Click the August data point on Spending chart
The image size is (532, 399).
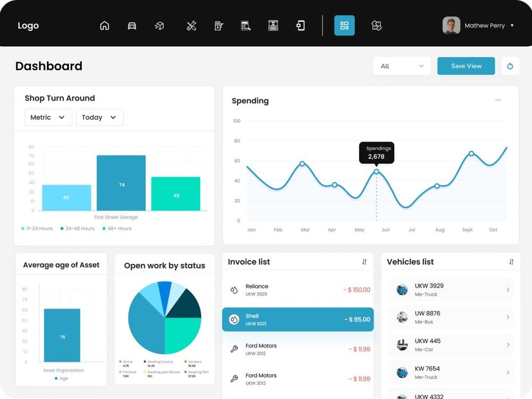click(x=437, y=186)
